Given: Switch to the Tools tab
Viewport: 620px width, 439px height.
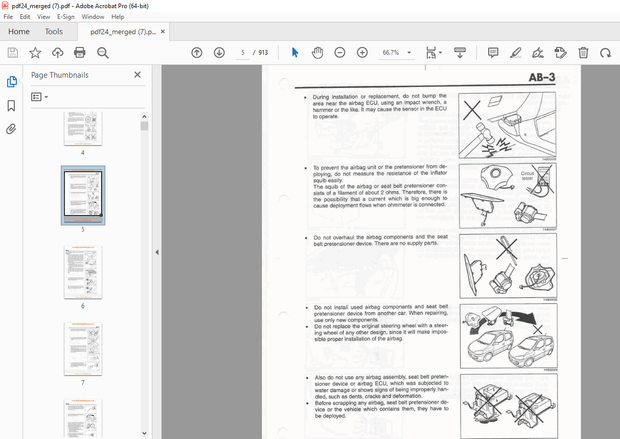Looking at the screenshot, I should coord(53,31).
